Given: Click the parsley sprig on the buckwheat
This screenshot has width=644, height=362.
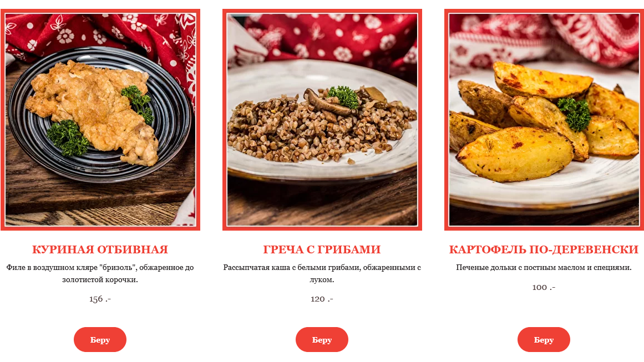Looking at the screenshot, I should point(343,97).
